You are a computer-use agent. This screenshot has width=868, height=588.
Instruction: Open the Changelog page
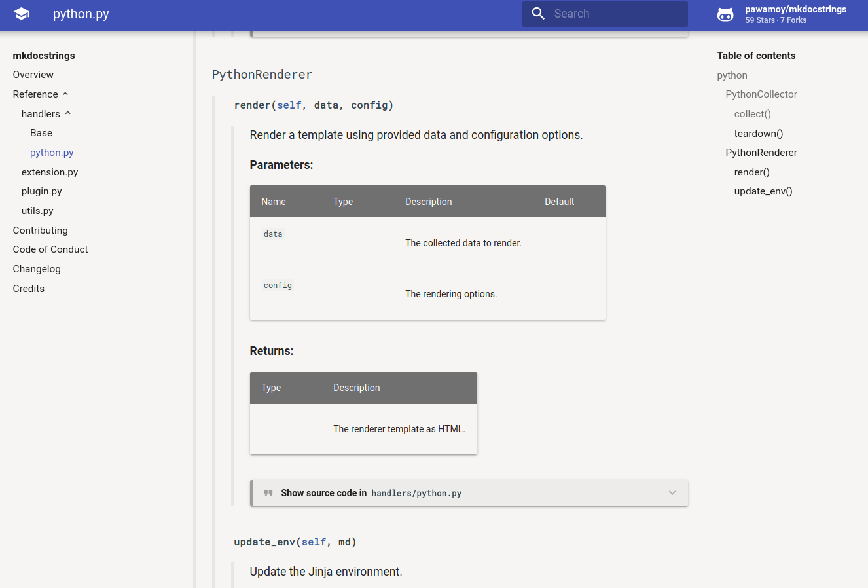[37, 268]
